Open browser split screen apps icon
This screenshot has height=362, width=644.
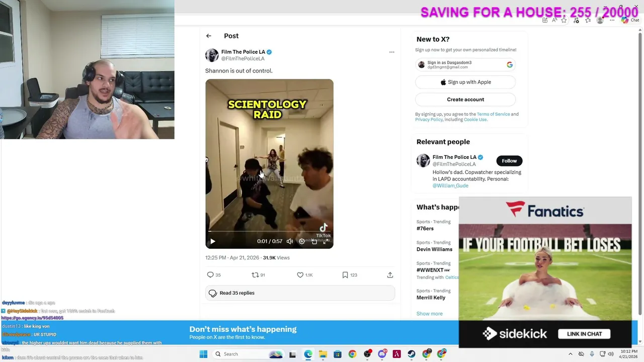point(545,20)
